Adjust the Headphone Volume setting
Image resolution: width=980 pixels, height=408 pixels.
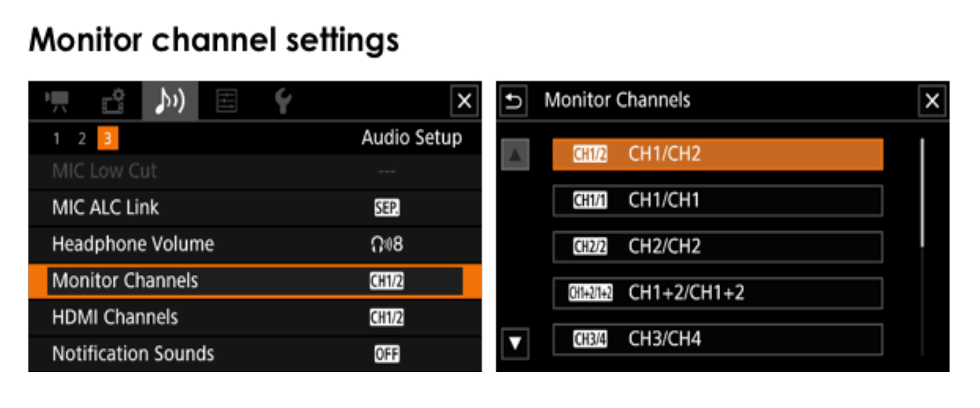[x=254, y=244]
